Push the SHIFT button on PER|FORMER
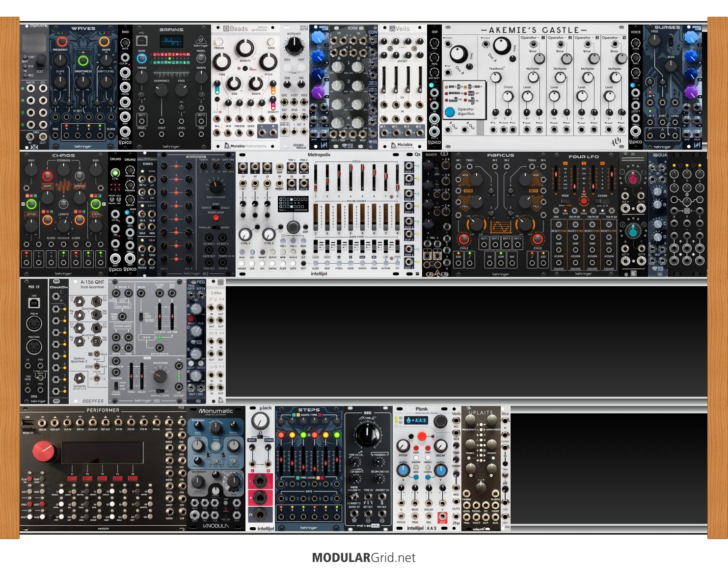 tap(30, 517)
